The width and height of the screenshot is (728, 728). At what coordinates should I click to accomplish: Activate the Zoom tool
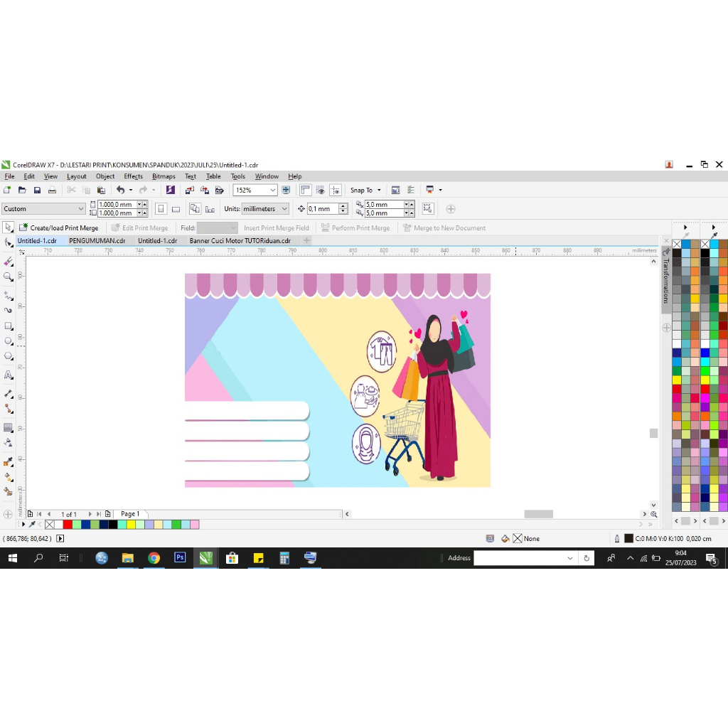[x=8, y=278]
